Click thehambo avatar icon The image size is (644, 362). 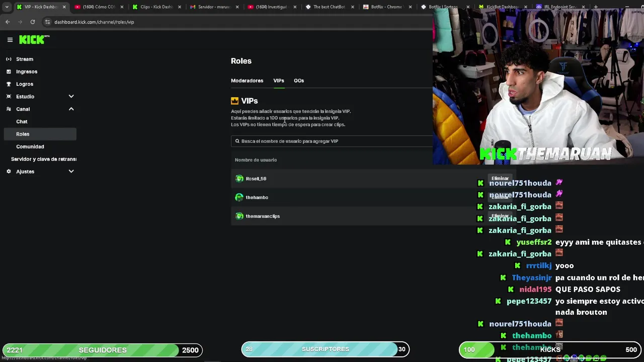(x=239, y=197)
